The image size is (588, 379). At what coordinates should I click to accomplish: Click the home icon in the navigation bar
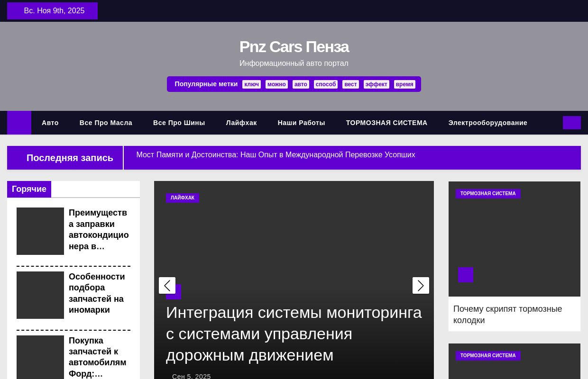(19, 123)
